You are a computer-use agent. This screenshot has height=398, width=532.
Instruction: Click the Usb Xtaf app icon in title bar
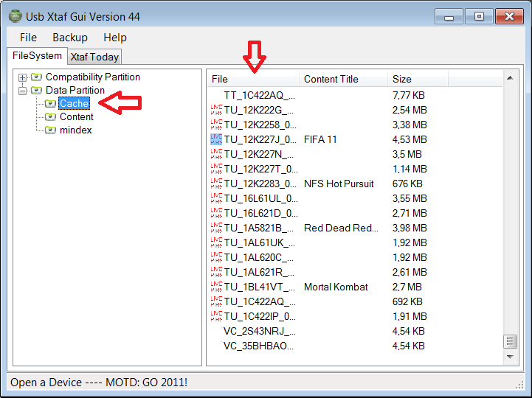pos(15,16)
